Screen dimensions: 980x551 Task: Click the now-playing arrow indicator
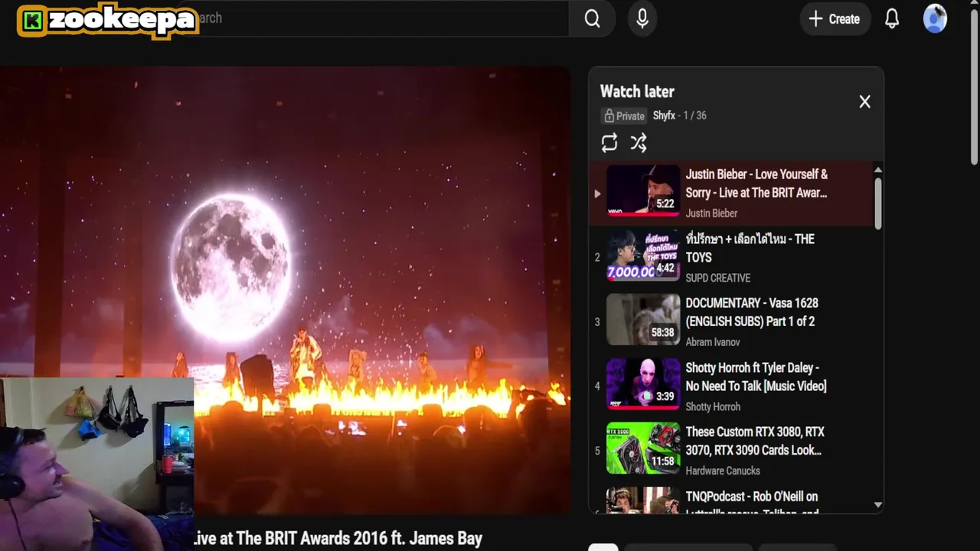597,194
